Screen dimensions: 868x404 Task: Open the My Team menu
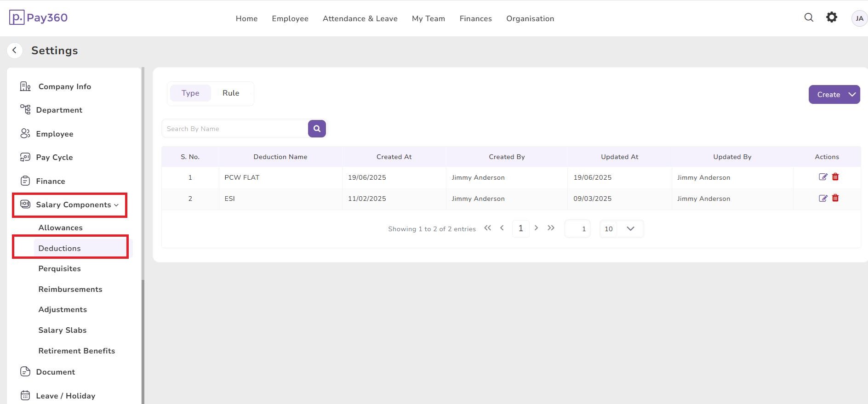click(x=428, y=19)
